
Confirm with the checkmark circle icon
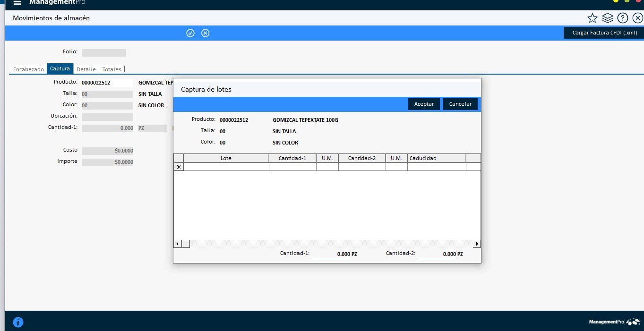tap(190, 33)
